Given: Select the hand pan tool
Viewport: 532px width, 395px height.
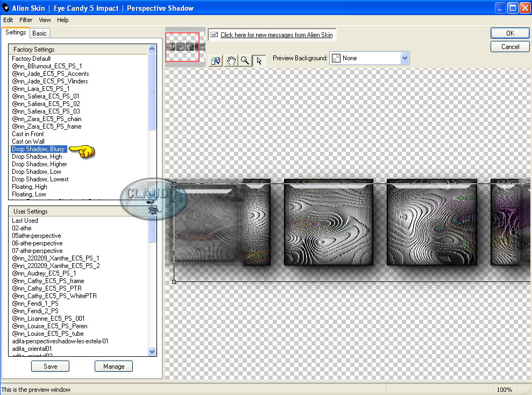Looking at the screenshot, I should tap(231, 61).
